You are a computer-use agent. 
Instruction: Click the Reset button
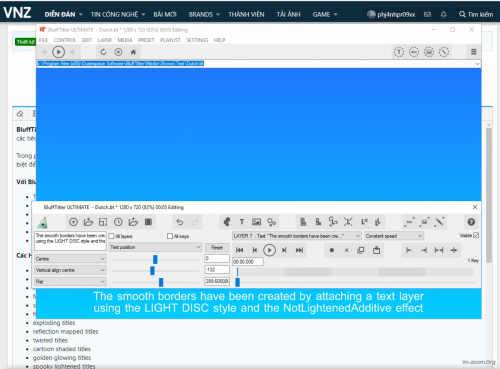[x=217, y=247]
